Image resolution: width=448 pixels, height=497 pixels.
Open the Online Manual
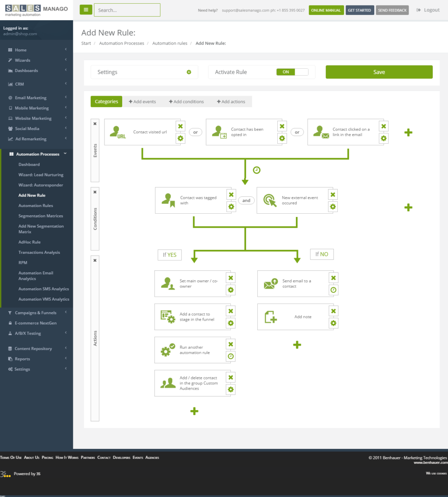click(x=326, y=10)
